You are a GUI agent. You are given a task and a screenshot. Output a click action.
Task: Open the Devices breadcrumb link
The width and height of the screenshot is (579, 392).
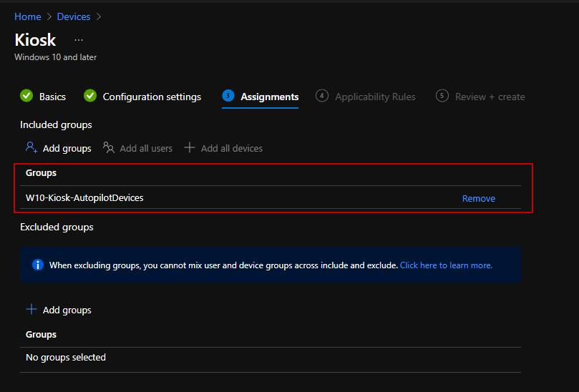point(74,16)
